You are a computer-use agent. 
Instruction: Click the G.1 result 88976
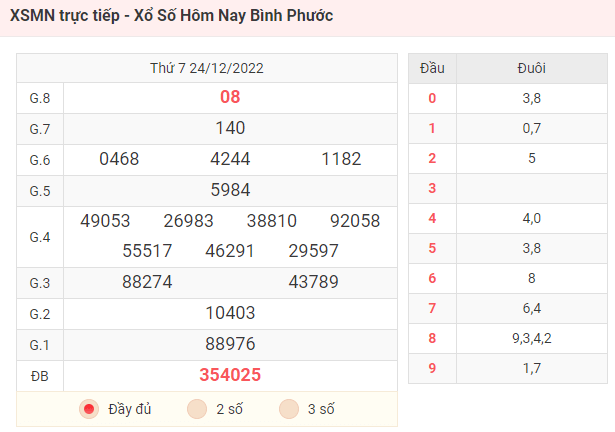tap(230, 344)
